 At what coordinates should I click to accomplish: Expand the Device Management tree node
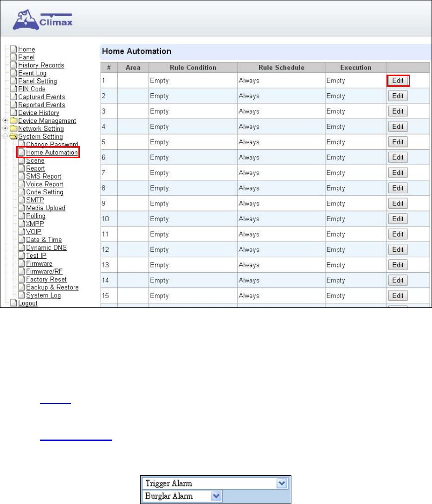coord(5,120)
